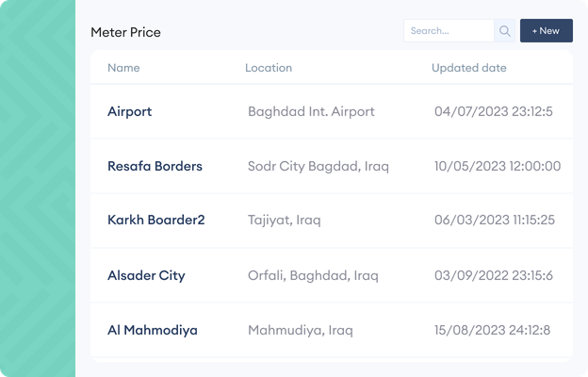
Task: Click the search magnifier icon
Action: coord(504,31)
